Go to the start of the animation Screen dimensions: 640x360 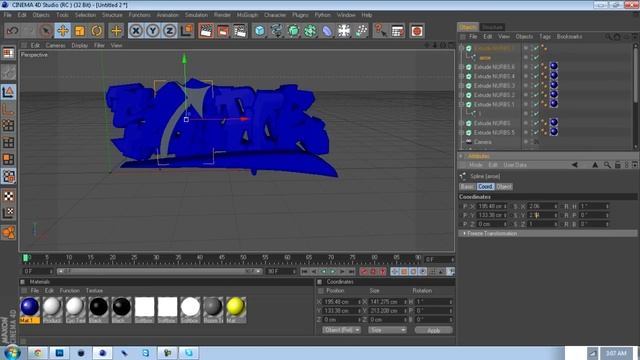coord(304,271)
